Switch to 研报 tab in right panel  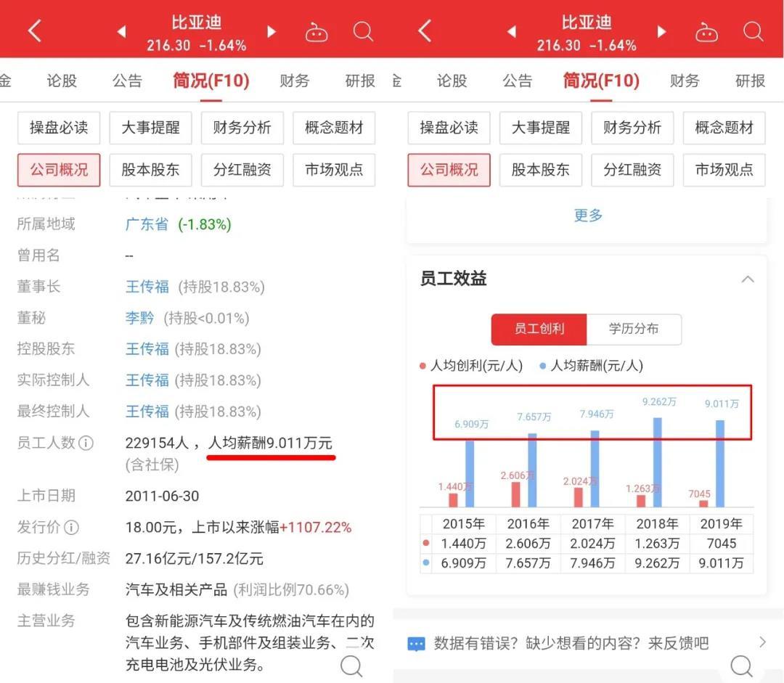pyautogui.click(x=750, y=81)
